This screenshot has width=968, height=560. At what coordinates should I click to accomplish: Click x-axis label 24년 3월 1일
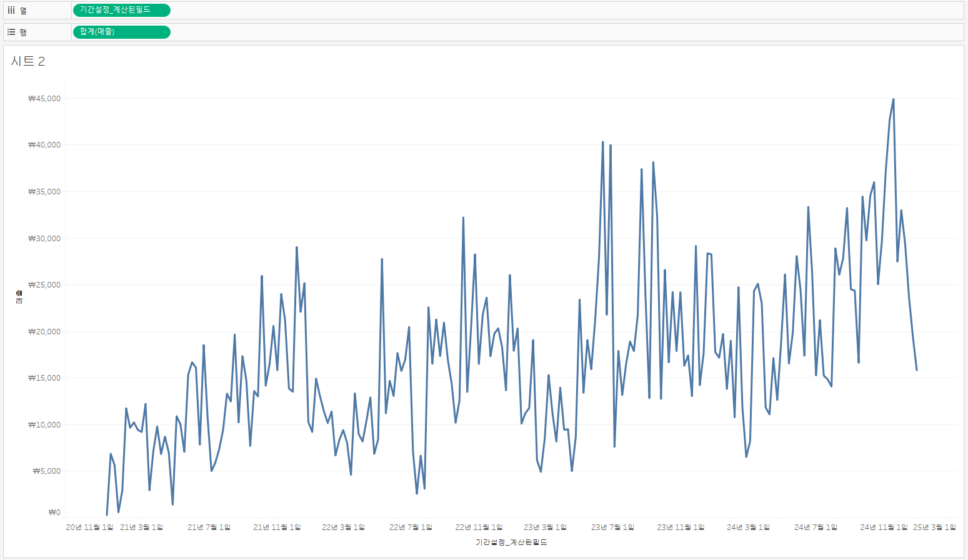point(748,527)
